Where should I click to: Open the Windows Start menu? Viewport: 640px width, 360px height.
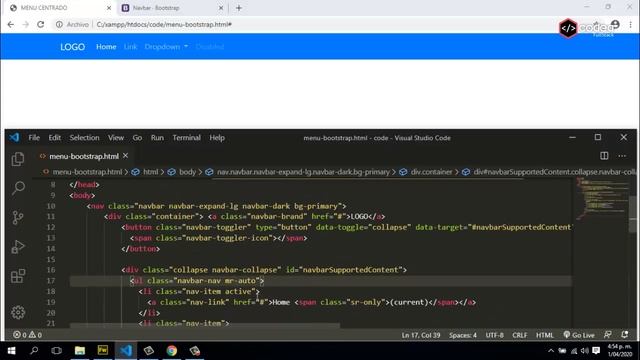[x=11, y=351]
